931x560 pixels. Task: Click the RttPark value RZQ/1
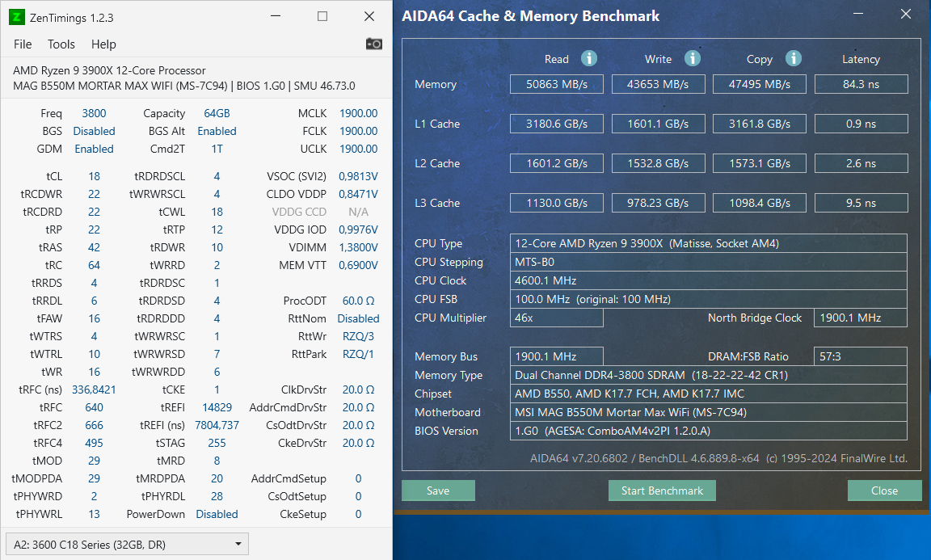click(x=358, y=354)
